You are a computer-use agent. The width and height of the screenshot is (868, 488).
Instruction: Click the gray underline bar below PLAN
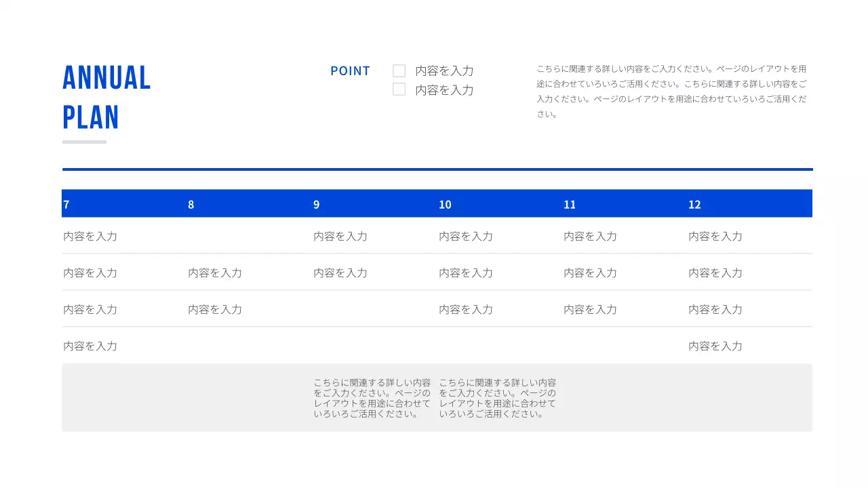coord(83,142)
